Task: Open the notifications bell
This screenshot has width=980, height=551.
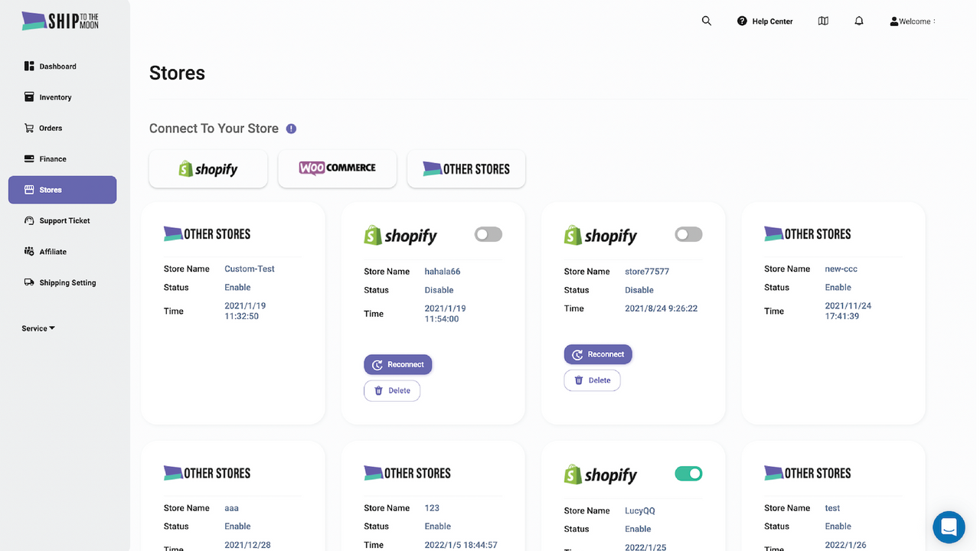Action: pyautogui.click(x=858, y=21)
